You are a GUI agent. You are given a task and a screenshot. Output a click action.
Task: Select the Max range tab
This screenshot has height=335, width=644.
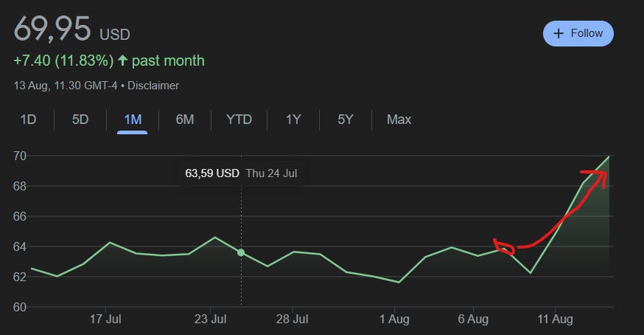tap(399, 120)
